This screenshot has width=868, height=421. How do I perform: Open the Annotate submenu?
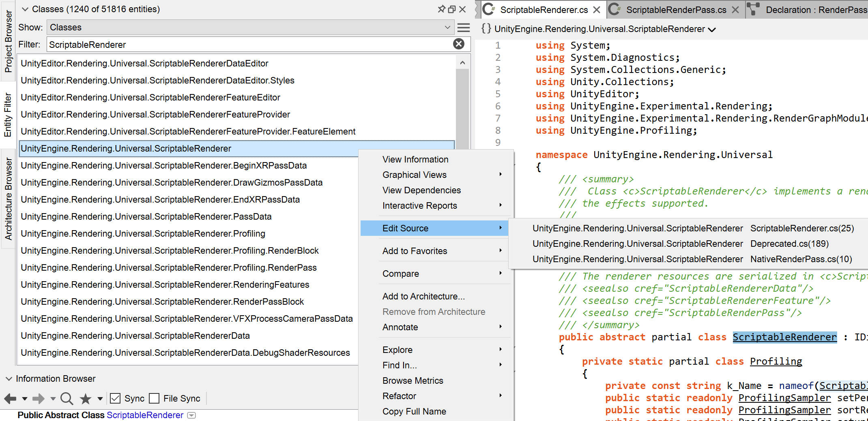pos(435,327)
